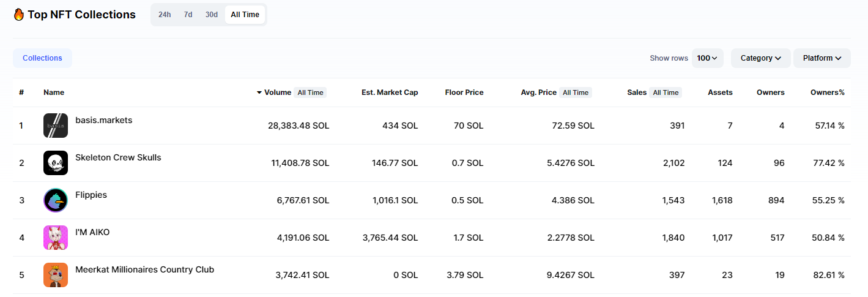This screenshot has width=868, height=297.
Task: Expand the Category filter dropdown
Action: click(760, 58)
